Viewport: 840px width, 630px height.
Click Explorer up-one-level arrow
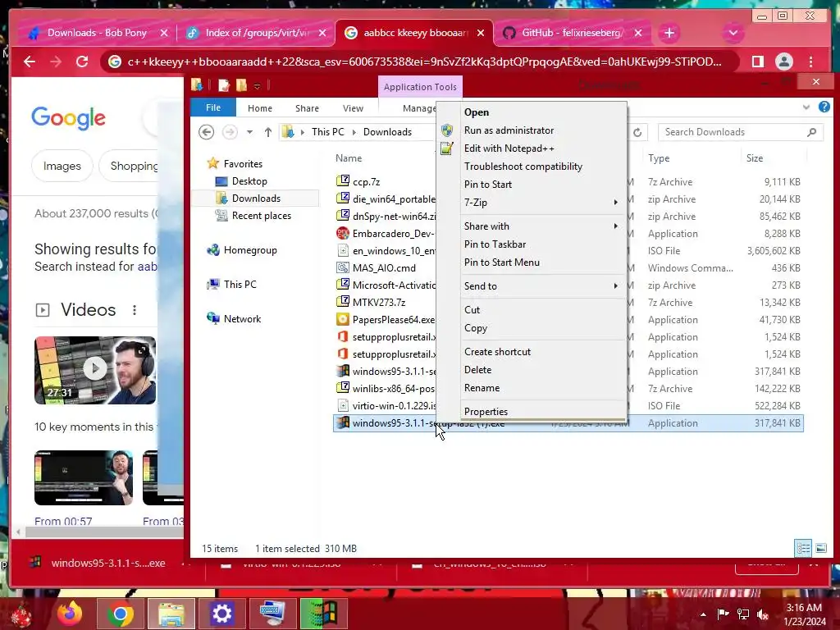click(268, 132)
